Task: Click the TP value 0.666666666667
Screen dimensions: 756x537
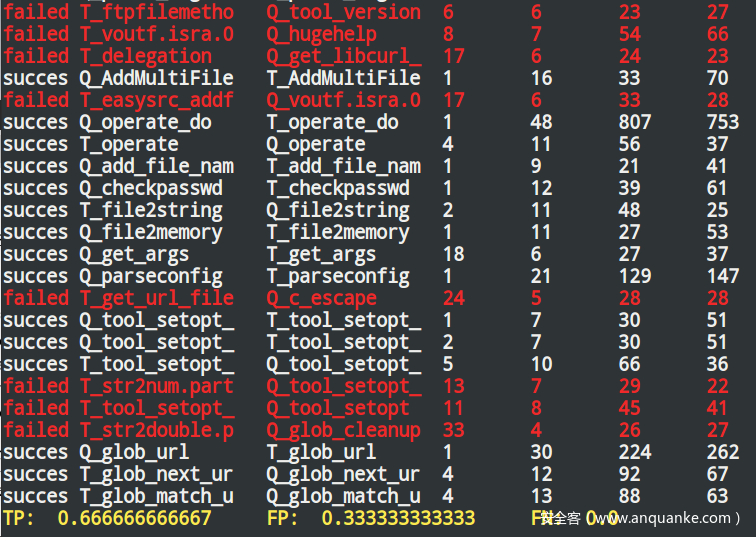Action: tap(134, 518)
